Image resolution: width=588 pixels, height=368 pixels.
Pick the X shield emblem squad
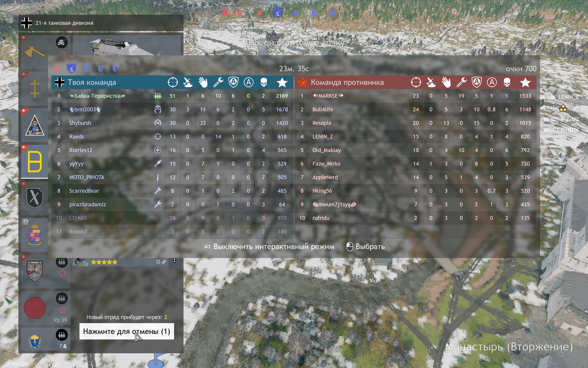[34, 198]
